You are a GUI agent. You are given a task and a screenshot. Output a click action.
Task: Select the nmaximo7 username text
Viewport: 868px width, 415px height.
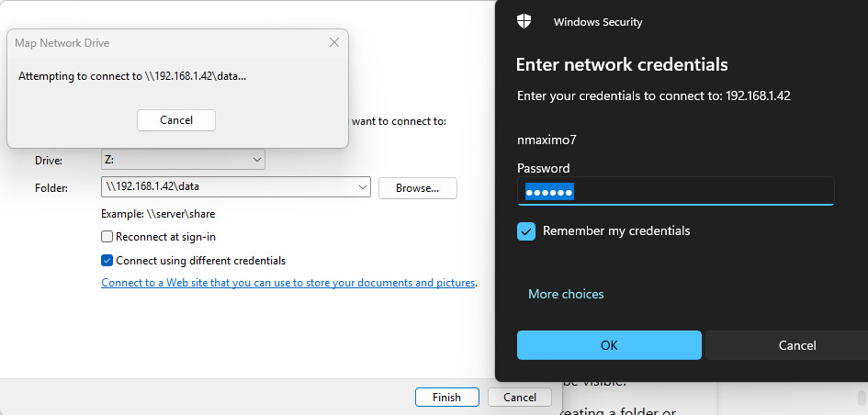point(547,140)
